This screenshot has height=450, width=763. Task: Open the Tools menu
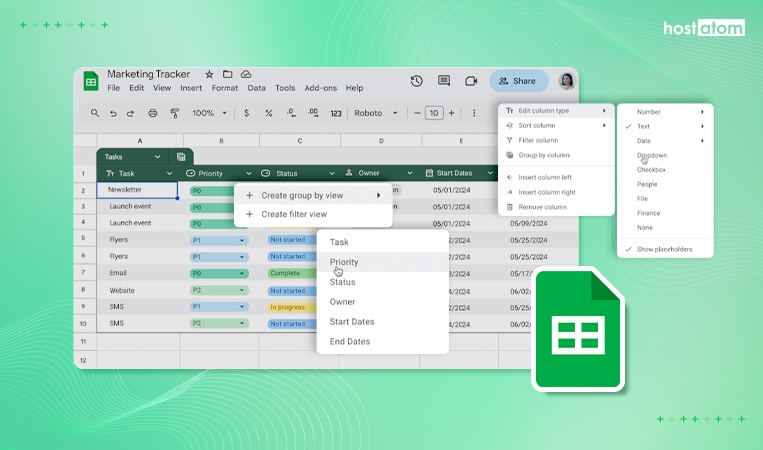click(x=285, y=88)
